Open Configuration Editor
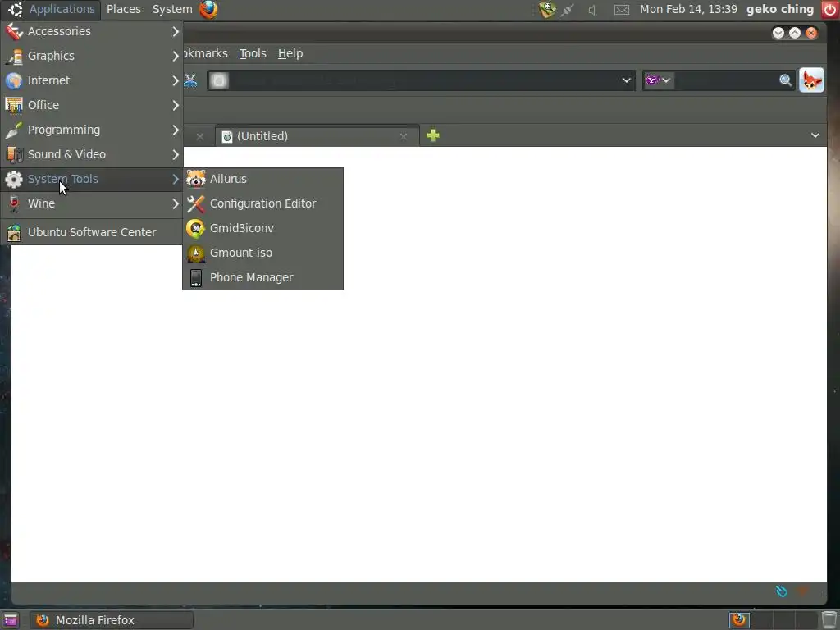This screenshot has height=630, width=840. click(263, 203)
